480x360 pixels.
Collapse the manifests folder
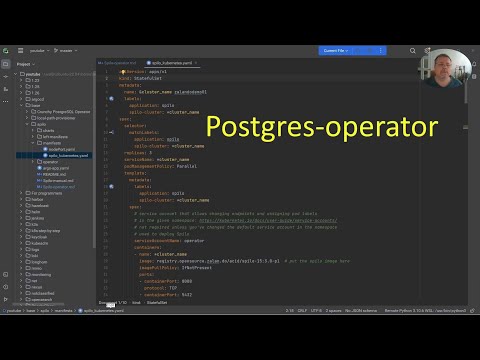coord(33,143)
